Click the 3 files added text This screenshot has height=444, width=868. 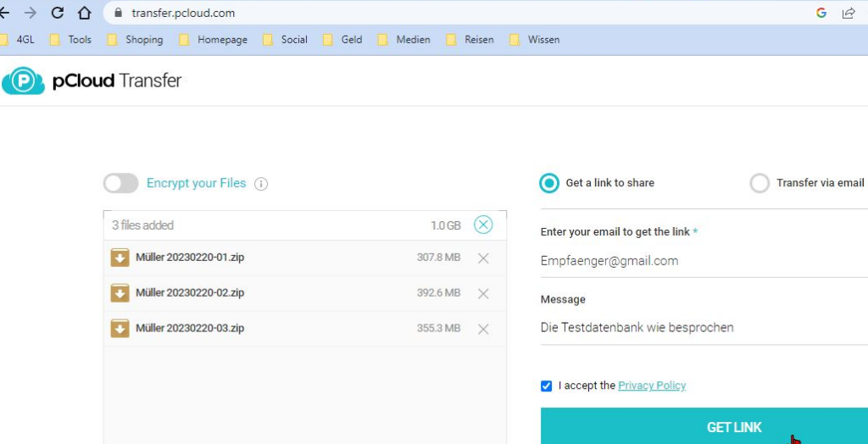[x=142, y=225]
